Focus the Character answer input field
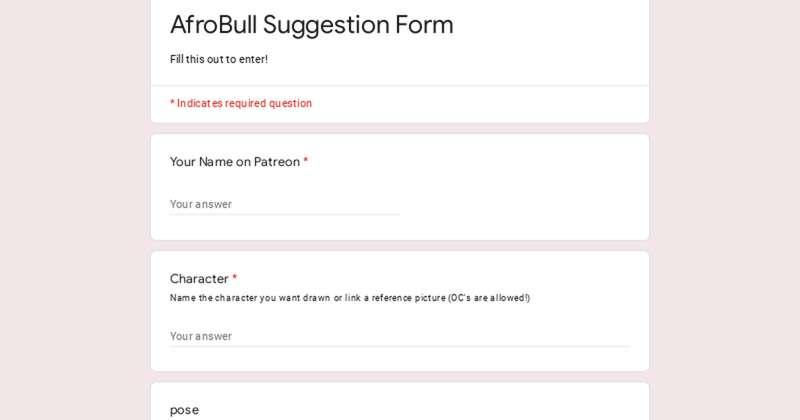Screen dimensions: 800x420 (x=400, y=336)
